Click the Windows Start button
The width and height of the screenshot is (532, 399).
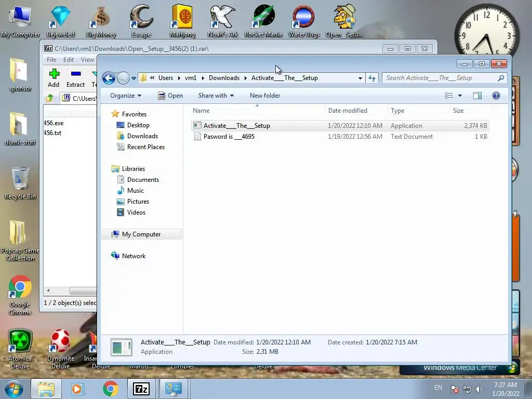point(14,389)
